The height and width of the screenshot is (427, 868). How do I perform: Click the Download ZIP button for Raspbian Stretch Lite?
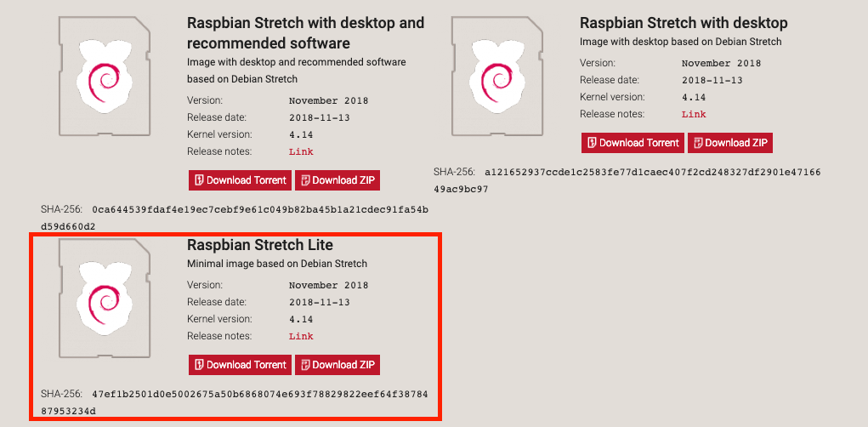pyautogui.click(x=338, y=365)
